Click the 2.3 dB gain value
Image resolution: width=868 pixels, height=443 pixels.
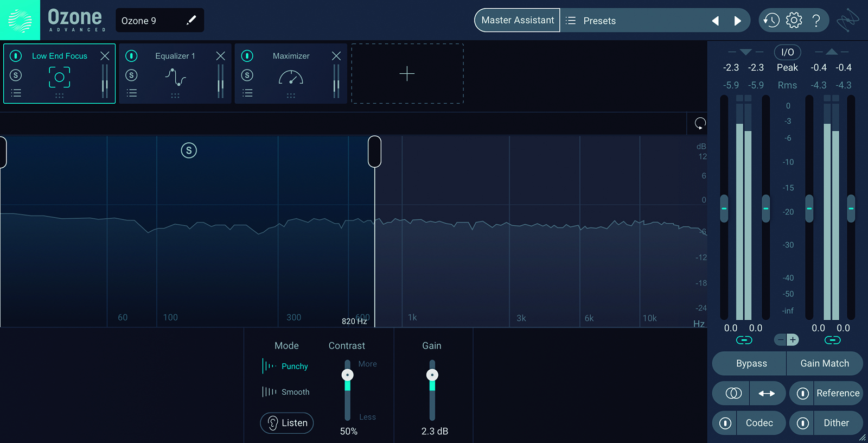(x=435, y=431)
